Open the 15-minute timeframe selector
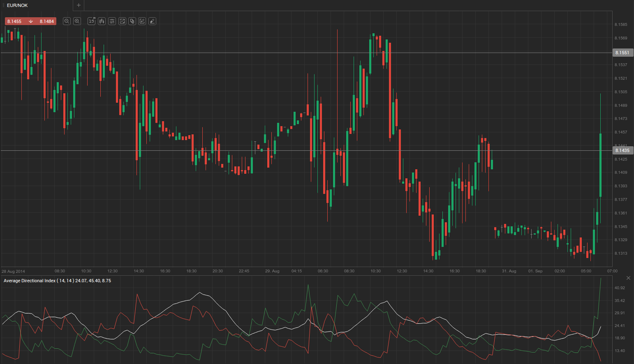The height and width of the screenshot is (364, 634). click(x=91, y=21)
